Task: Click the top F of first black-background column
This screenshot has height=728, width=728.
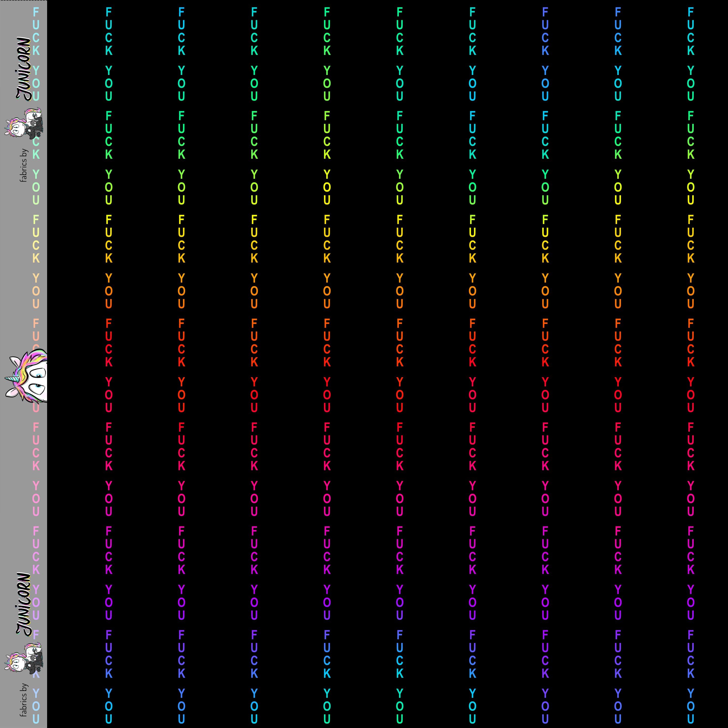Action: click(x=108, y=12)
